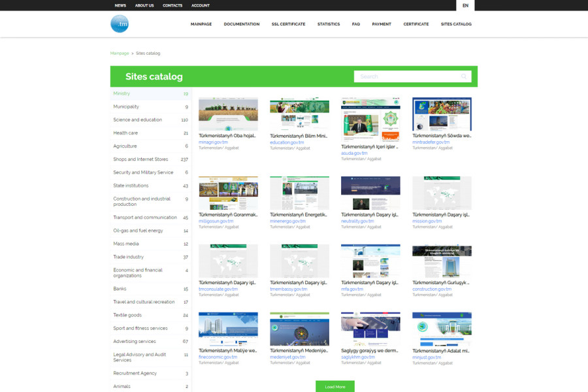Open the construction.gov.tm thumbnail image
Screen dimensions: 588x392
point(442,261)
